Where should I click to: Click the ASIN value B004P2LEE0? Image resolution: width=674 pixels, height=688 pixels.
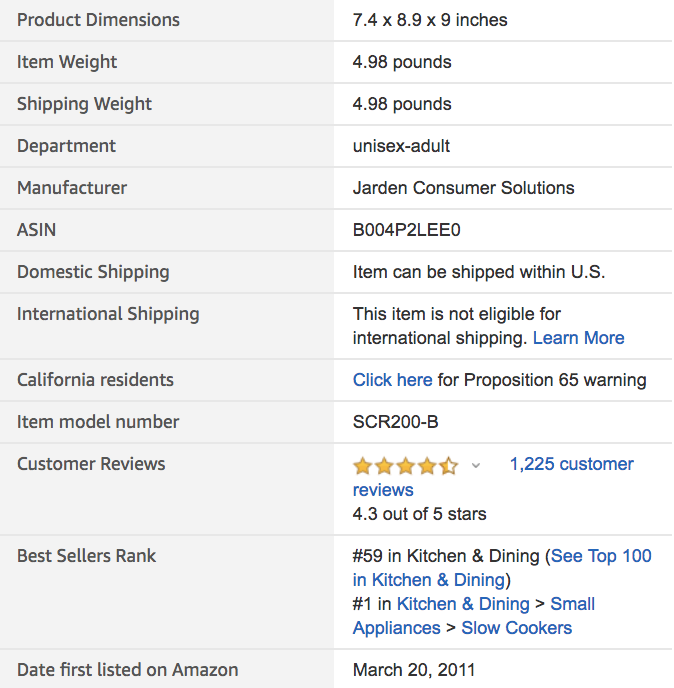(x=406, y=230)
